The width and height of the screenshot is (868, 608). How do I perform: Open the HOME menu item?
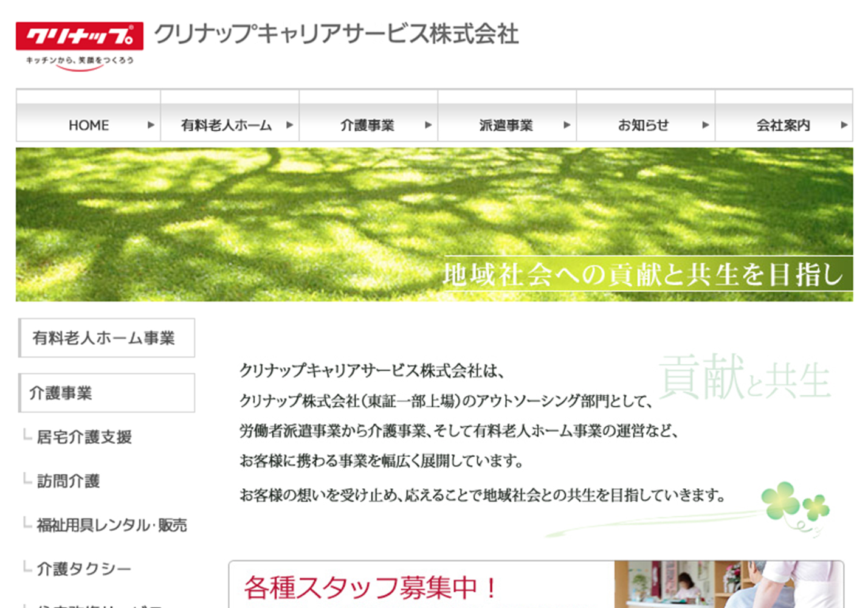point(89,125)
